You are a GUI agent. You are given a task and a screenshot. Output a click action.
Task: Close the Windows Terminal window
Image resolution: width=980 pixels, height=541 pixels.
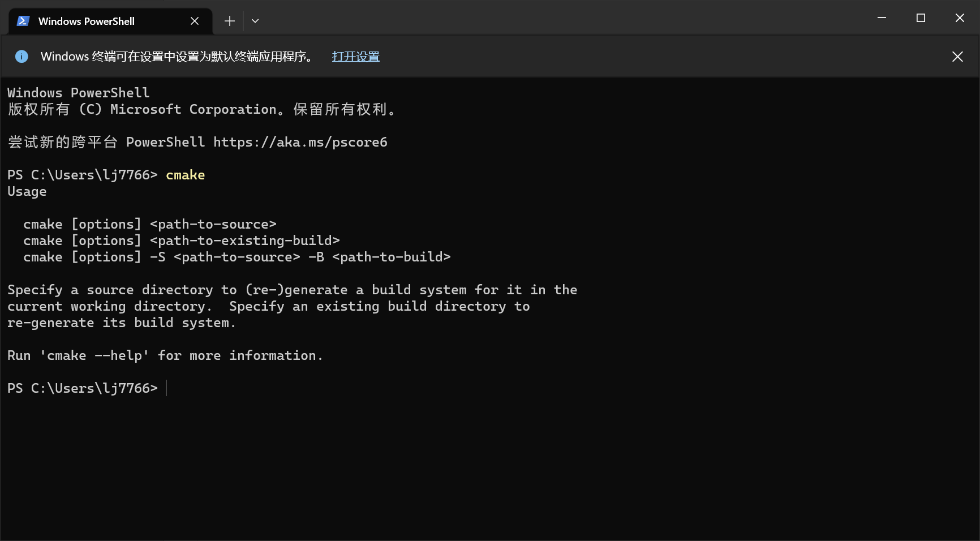pyautogui.click(x=960, y=18)
